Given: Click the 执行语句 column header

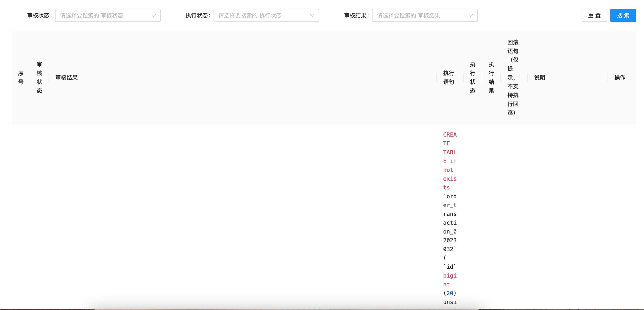Looking at the screenshot, I should (449, 77).
